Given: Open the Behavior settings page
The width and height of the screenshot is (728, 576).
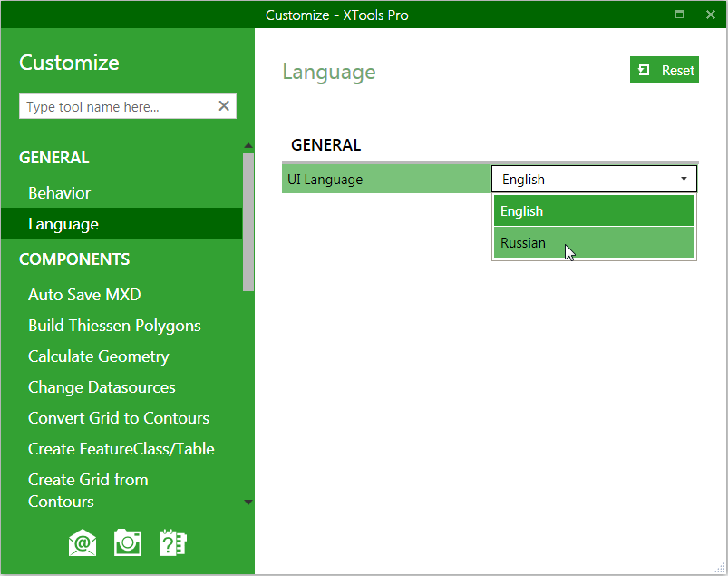Looking at the screenshot, I should click(60, 193).
